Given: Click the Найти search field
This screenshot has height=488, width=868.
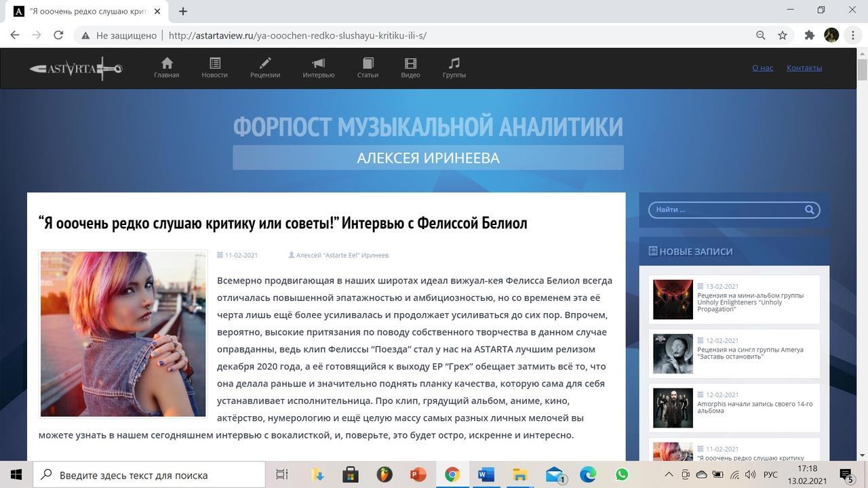Looking at the screenshot, I should point(726,210).
